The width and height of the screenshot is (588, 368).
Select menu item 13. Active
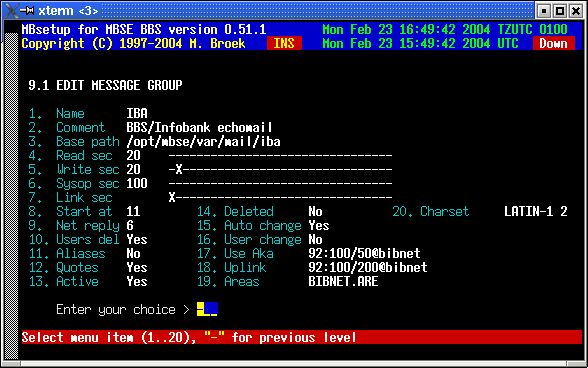(x=63, y=282)
